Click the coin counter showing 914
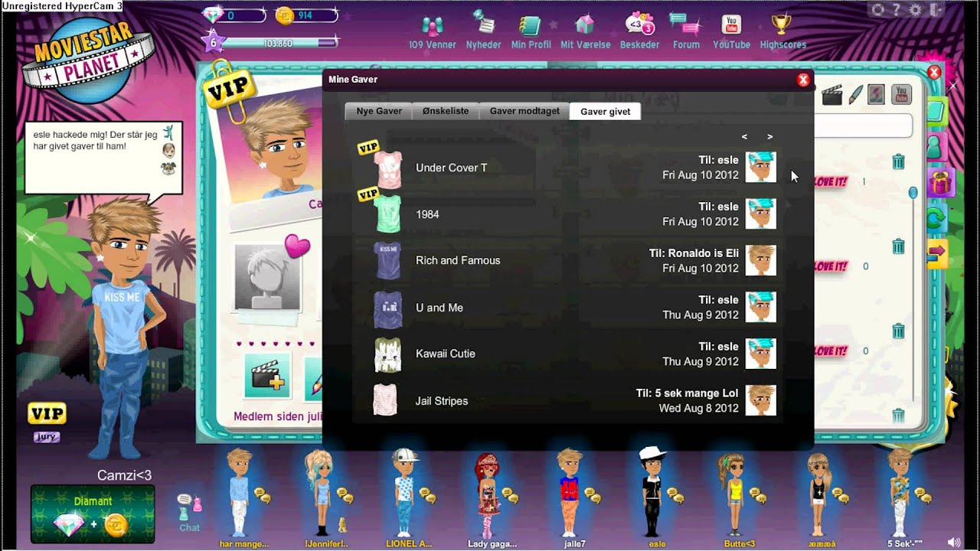The height and width of the screenshot is (551, 980). (305, 15)
